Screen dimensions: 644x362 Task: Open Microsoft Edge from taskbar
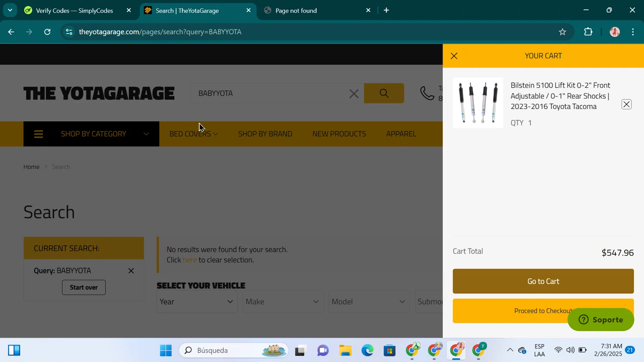(x=368, y=350)
